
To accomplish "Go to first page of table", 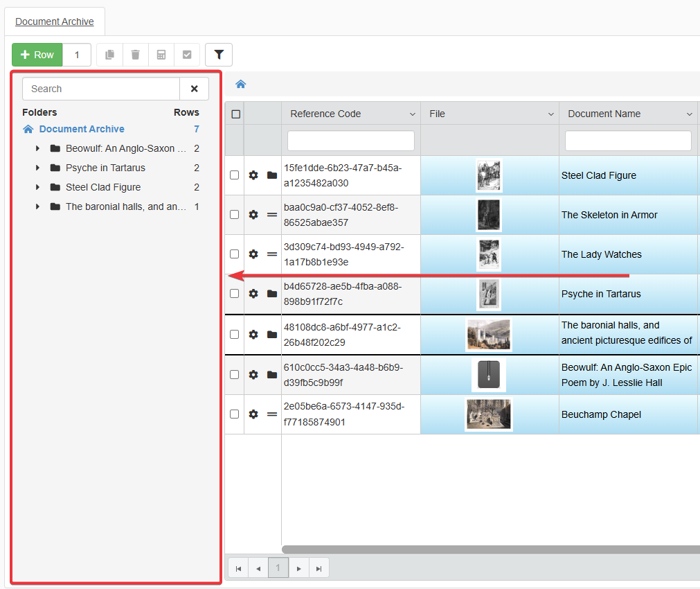I will click(x=238, y=568).
